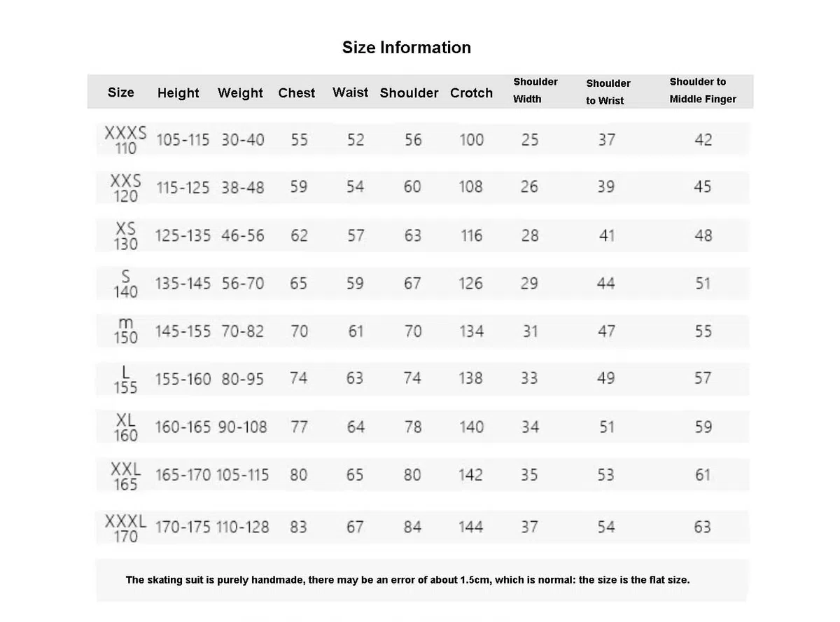Click the crotch value 126 cell

coord(470,283)
